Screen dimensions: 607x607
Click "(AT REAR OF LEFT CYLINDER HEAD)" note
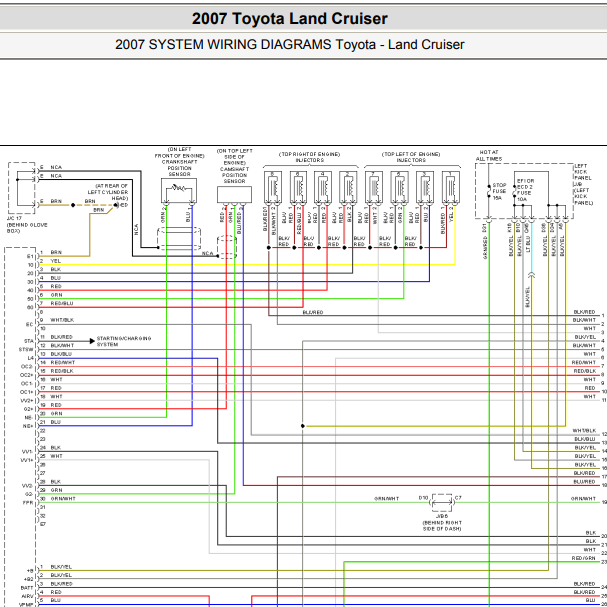(x=108, y=192)
